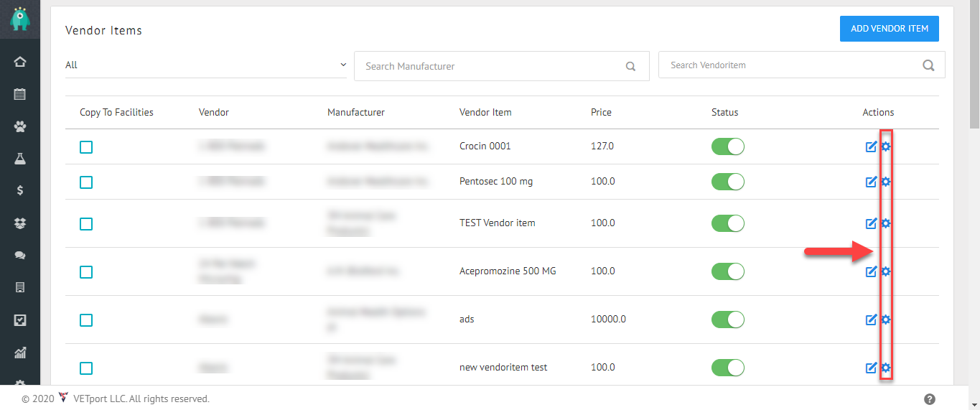
Task: Open the Home sidebar icon
Action: 20,62
